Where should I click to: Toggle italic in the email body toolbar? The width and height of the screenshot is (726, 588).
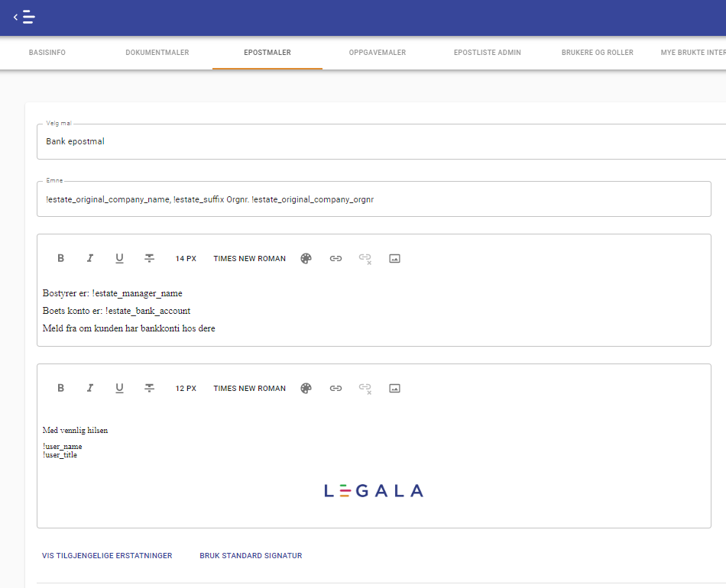point(90,258)
